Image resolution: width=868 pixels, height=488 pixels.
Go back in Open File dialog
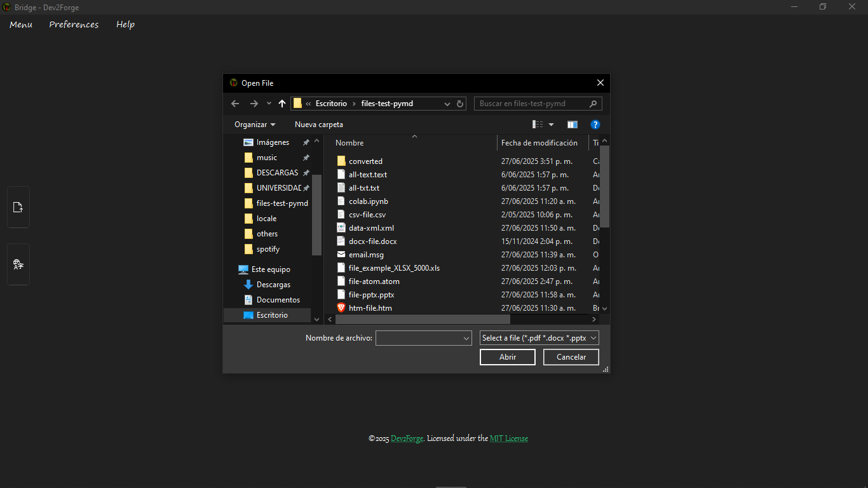click(x=235, y=104)
